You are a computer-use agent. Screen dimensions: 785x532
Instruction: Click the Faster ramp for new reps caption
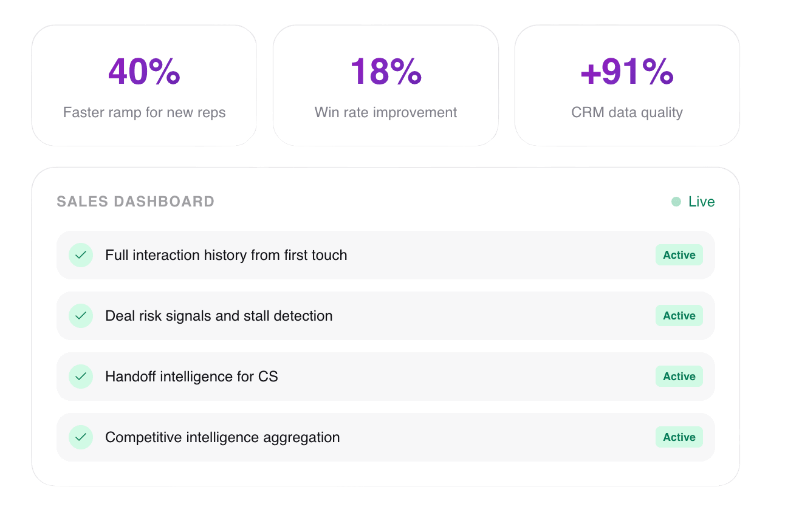145,112
